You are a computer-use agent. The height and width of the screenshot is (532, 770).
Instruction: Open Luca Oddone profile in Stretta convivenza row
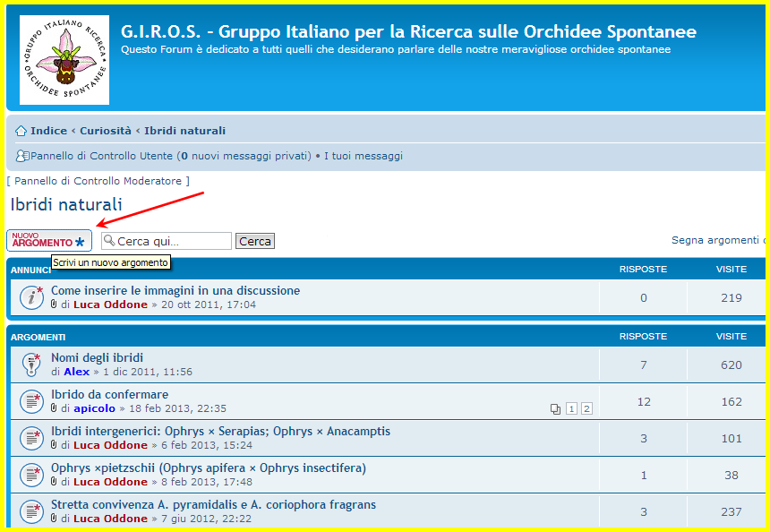tap(110, 519)
